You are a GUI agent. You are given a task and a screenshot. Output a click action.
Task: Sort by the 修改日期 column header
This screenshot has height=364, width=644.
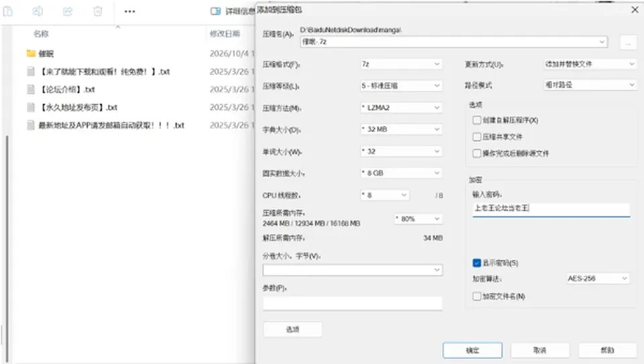tap(225, 34)
